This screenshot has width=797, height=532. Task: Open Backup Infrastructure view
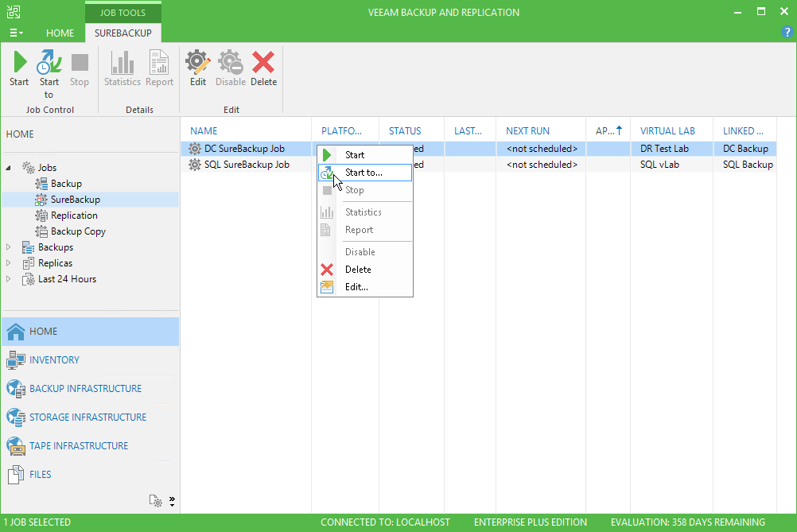pyautogui.click(x=85, y=389)
